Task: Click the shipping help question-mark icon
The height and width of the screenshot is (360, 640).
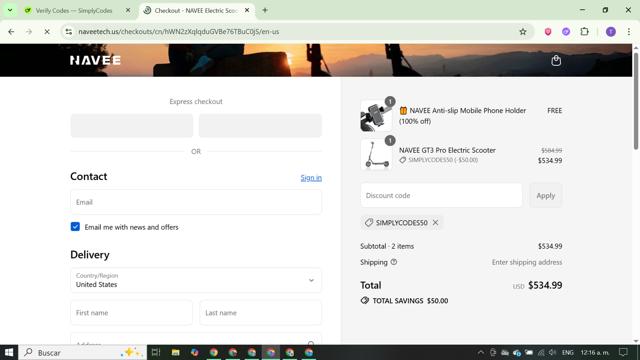Action: [393, 262]
